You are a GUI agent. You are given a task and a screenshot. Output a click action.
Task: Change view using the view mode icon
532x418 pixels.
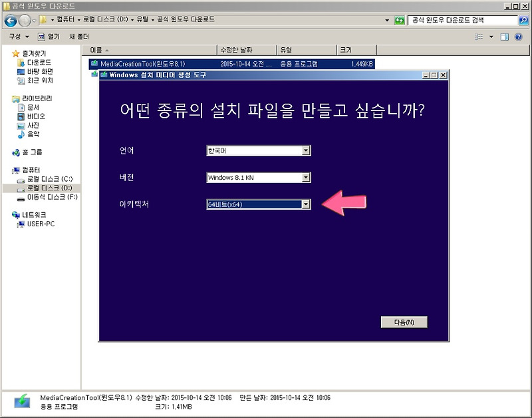click(479, 37)
